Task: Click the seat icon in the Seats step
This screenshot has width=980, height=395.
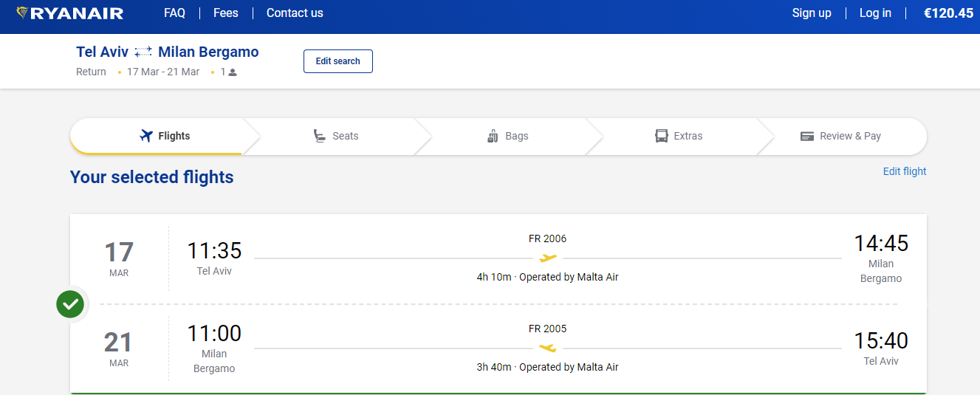Action: coord(320,136)
